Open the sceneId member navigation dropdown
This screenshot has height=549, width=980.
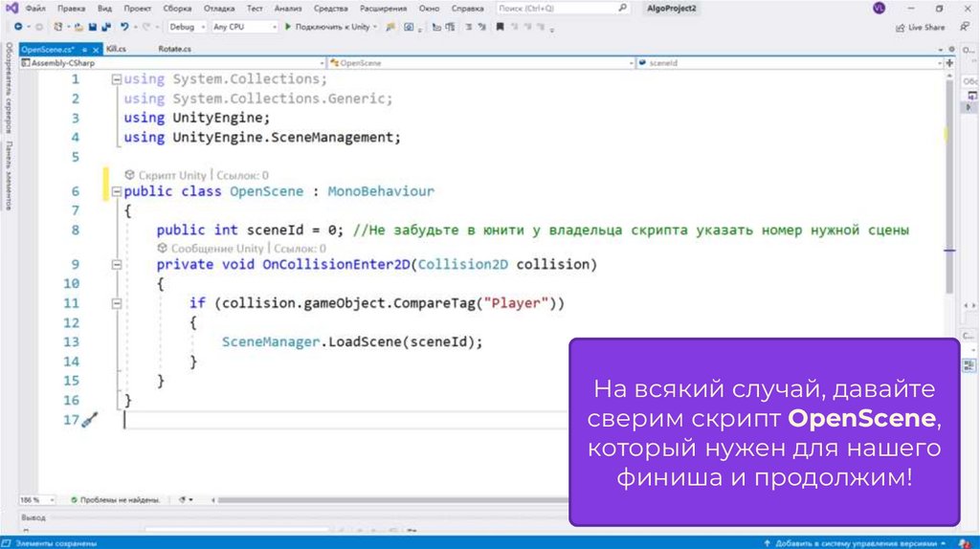click(x=790, y=63)
